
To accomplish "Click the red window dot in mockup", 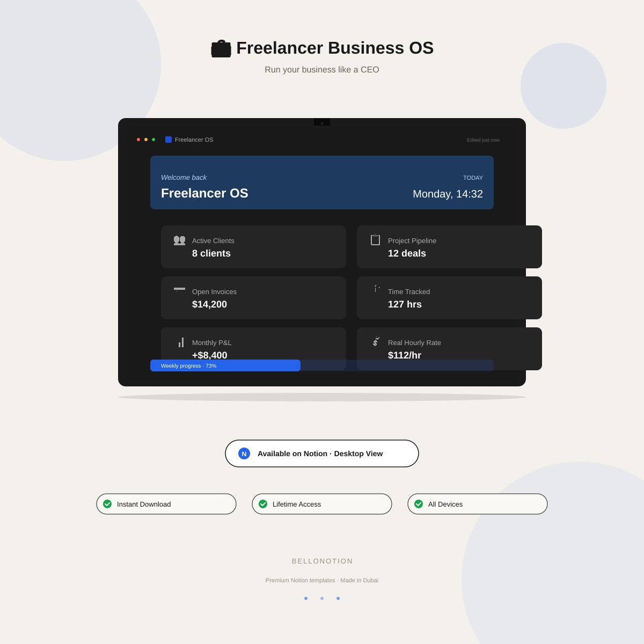I will [x=138, y=140].
